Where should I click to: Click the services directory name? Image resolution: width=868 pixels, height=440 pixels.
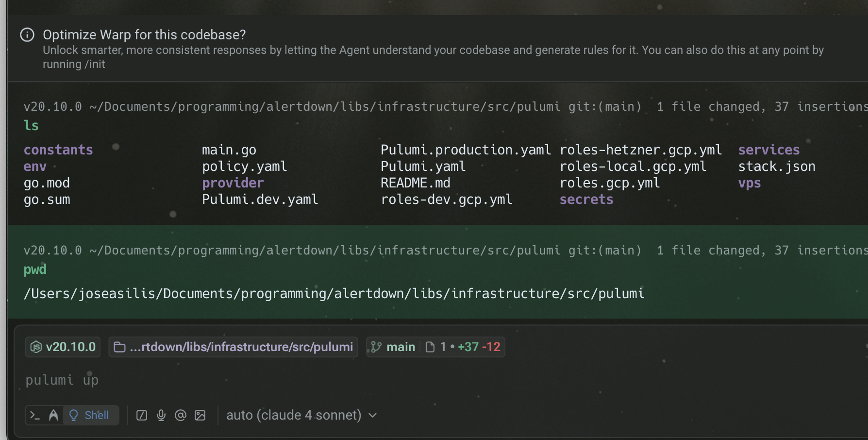[x=769, y=150]
